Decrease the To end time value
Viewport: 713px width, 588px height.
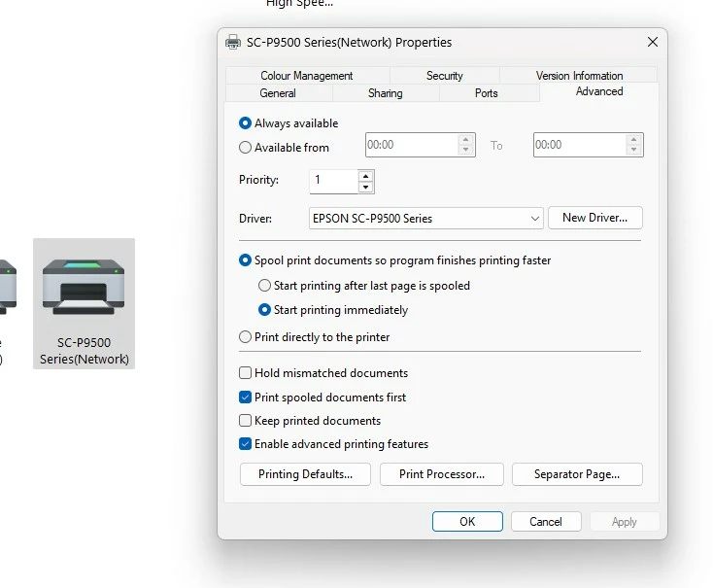(634, 151)
